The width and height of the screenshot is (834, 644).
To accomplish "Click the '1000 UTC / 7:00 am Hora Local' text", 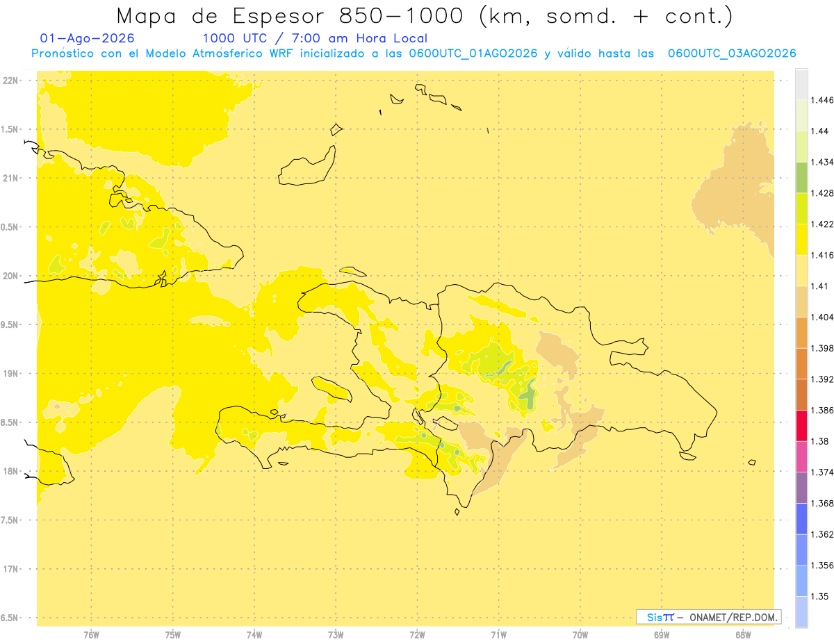I will [315, 38].
